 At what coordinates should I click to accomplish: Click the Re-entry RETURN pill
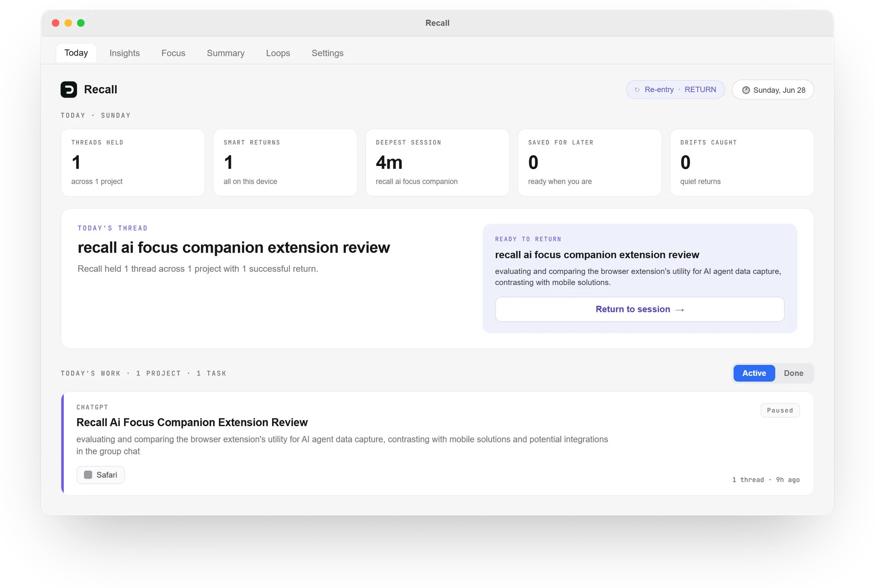coord(675,90)
